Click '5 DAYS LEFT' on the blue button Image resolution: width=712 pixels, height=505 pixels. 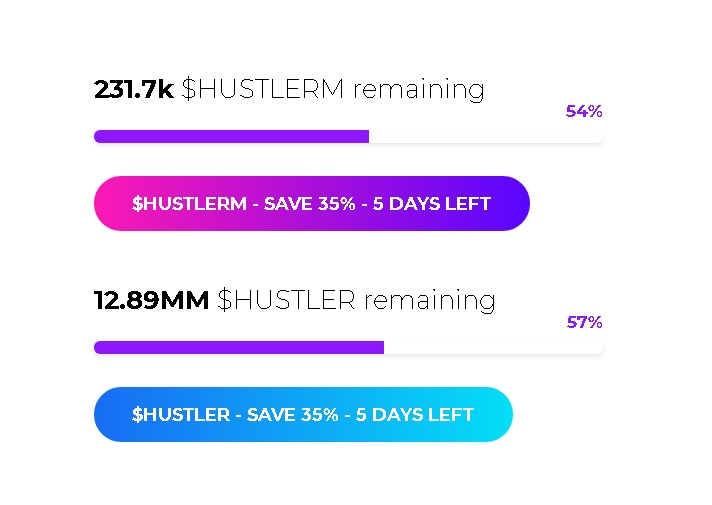tap(415, 415)
